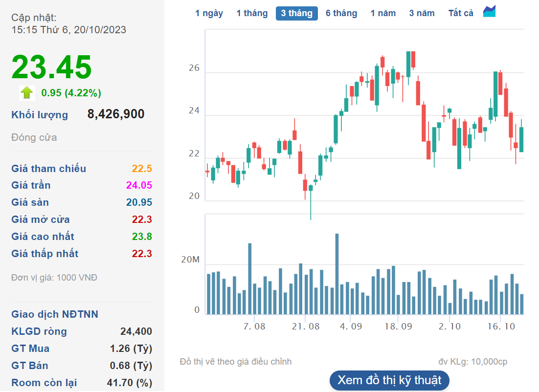Switch to the 1 tháng range
This screenshot has height=392, width=539.
pos(252,13)
